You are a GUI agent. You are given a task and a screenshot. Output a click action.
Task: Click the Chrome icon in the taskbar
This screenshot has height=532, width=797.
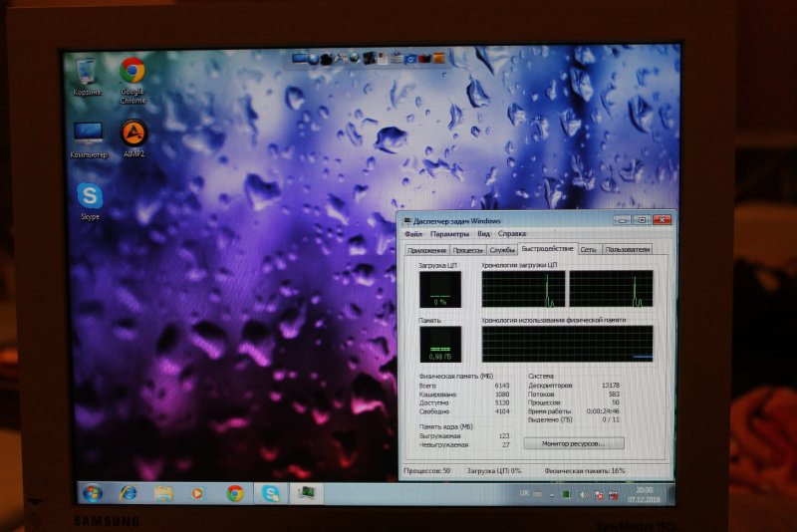point(235,493)
